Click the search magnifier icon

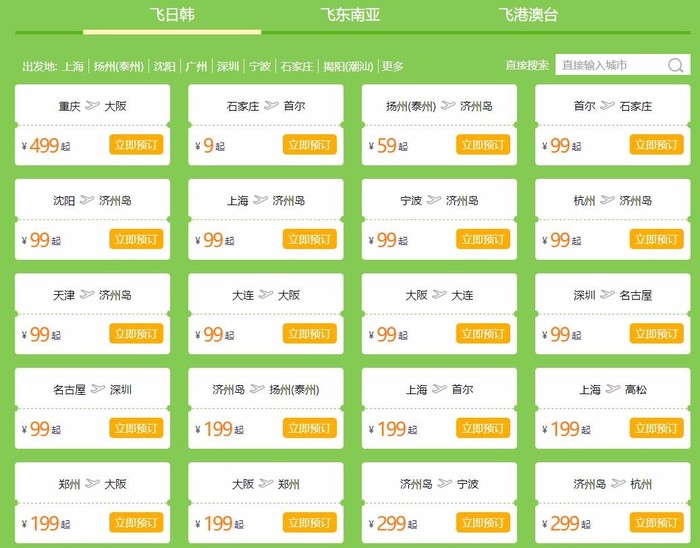[x=676, y=66]
